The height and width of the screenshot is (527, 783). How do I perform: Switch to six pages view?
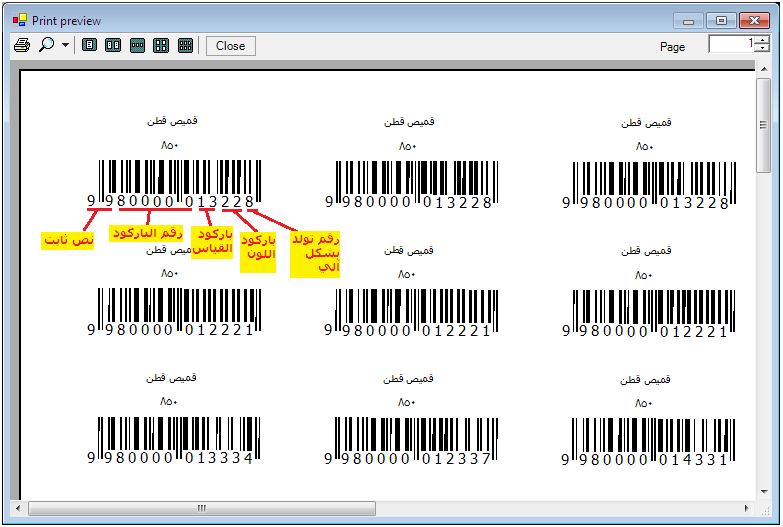pos(185,45)
